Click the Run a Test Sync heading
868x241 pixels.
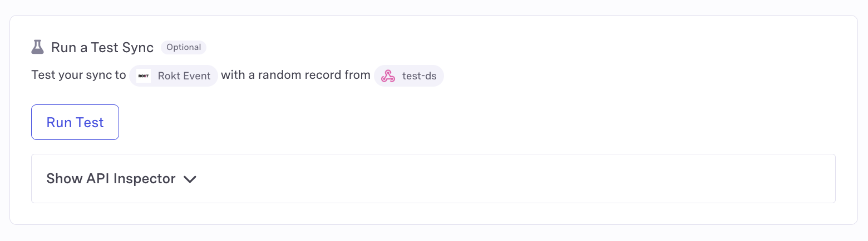pos(102,48)
